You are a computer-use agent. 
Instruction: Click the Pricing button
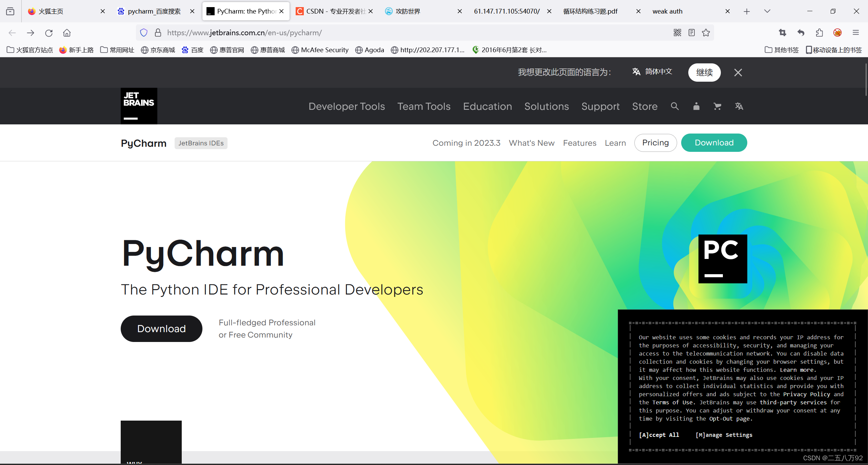point(655,143)
